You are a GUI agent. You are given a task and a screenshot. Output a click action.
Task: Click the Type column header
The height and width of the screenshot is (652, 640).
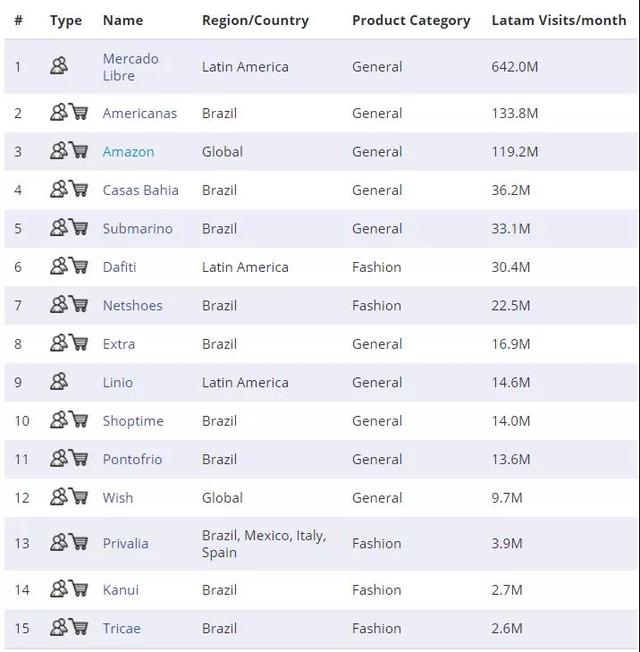[x=66, y=20]
